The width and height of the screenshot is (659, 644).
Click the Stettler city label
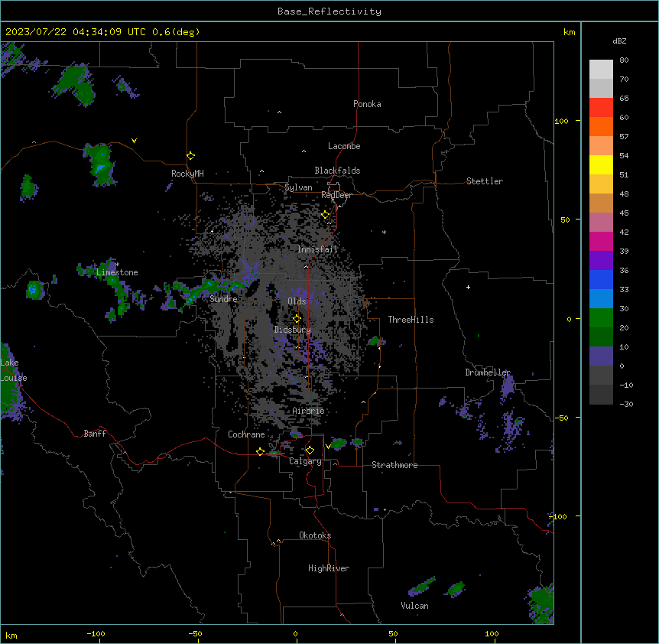485,181
